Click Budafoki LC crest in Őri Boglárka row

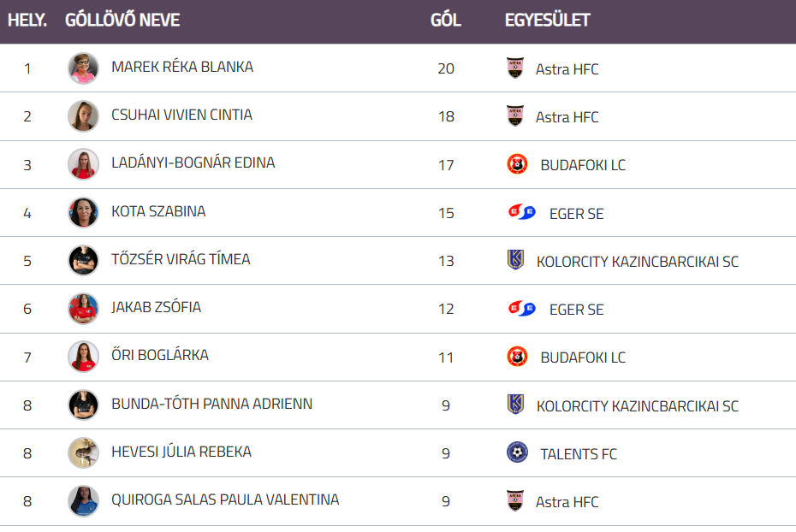tap(517, 357)
